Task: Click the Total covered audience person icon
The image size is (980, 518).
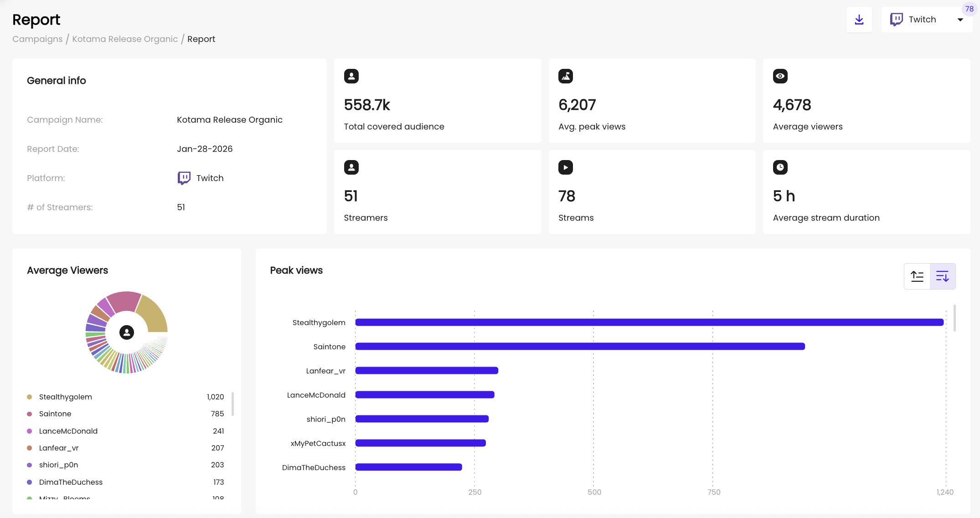Action: click(x=351, y=76)
